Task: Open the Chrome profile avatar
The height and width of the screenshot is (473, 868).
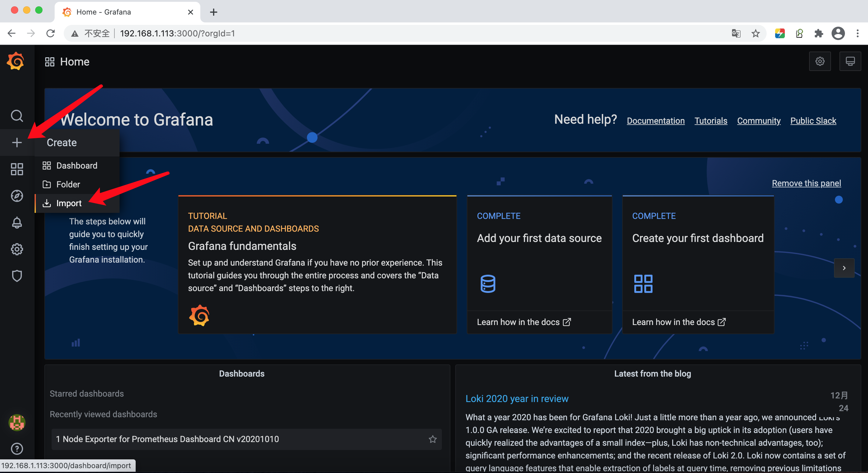Action: [x=838, y=33]
